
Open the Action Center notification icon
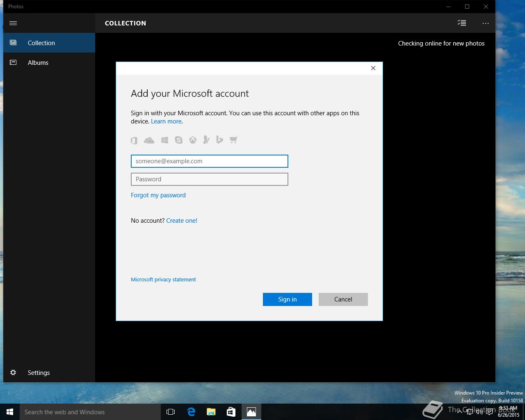click(x=489, y=412)
